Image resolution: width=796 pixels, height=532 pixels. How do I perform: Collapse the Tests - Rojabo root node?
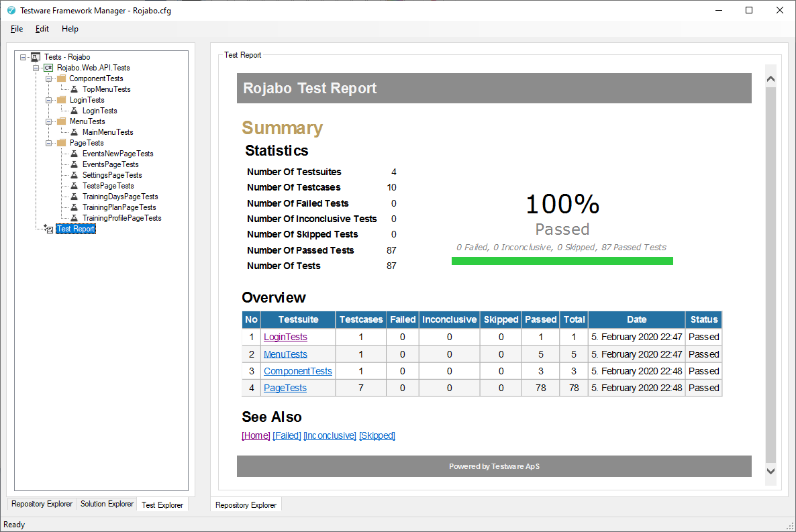[23, 57]
